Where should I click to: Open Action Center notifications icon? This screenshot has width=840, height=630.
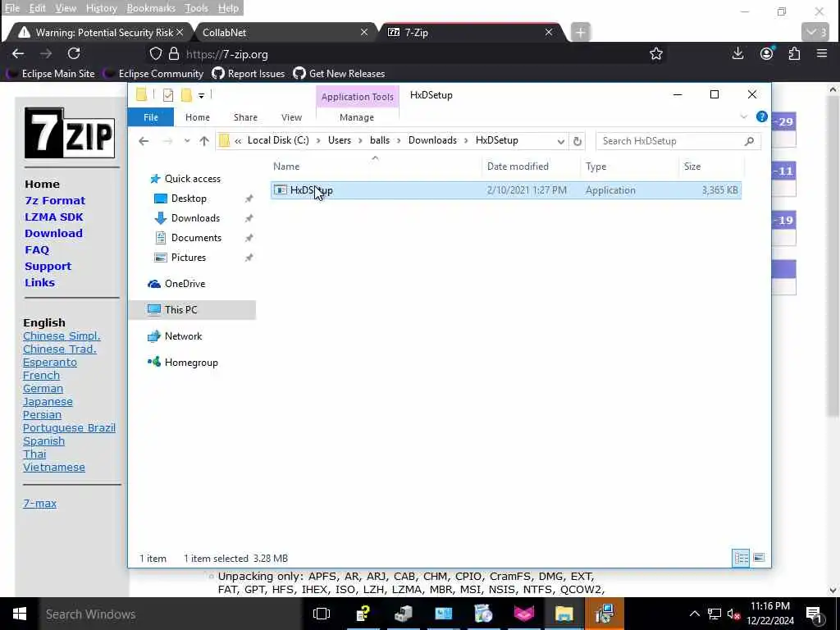(x=814, y=614)
